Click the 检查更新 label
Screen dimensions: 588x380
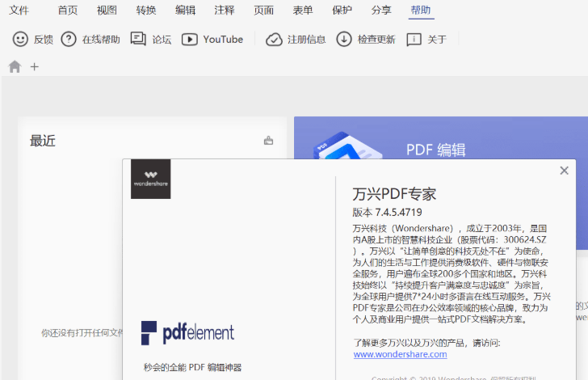click(376, 40)
